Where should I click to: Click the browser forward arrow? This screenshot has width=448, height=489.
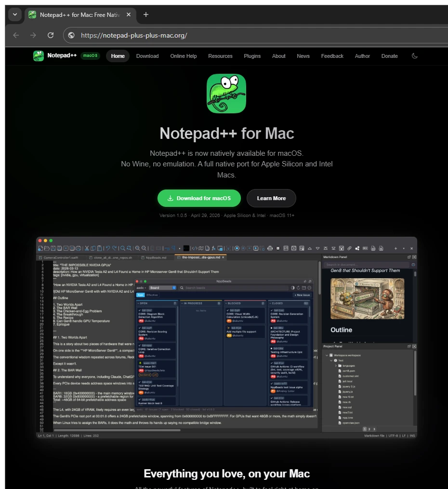[x=33, y=35]
